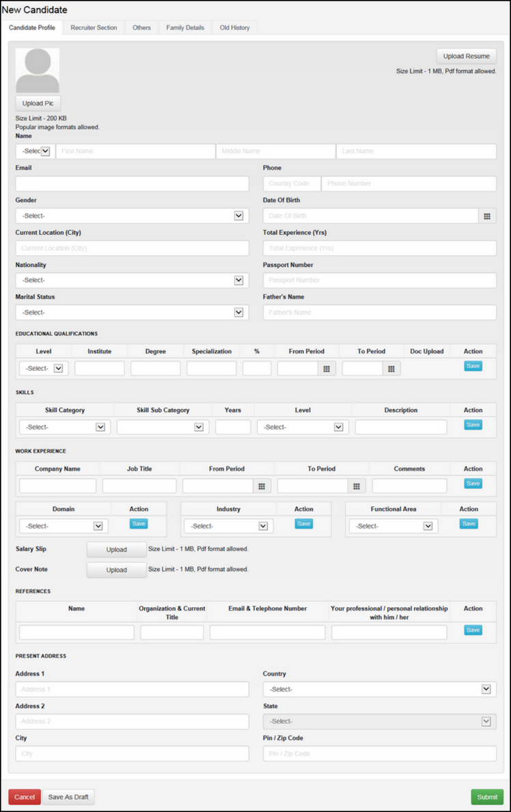The width and height of the screenshot is (511, 812).
Task: Click the Job Title input field
Action: click(139, 486)
